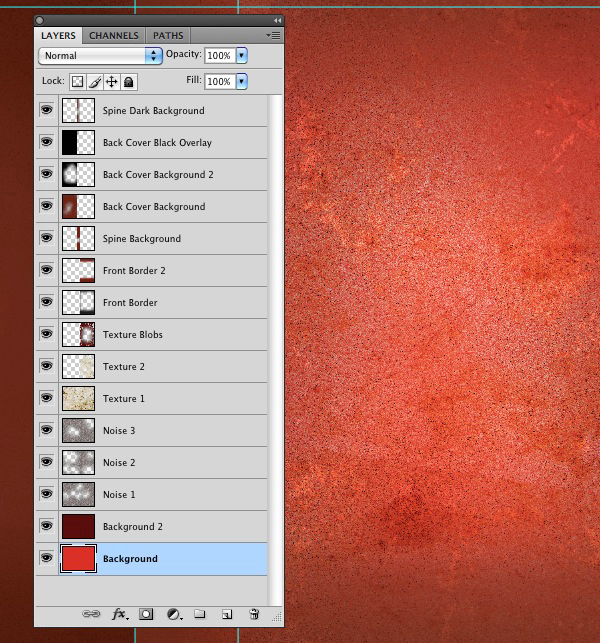Toggle the Front Border layer eye

pyautogui.click(x=46, y=302)
